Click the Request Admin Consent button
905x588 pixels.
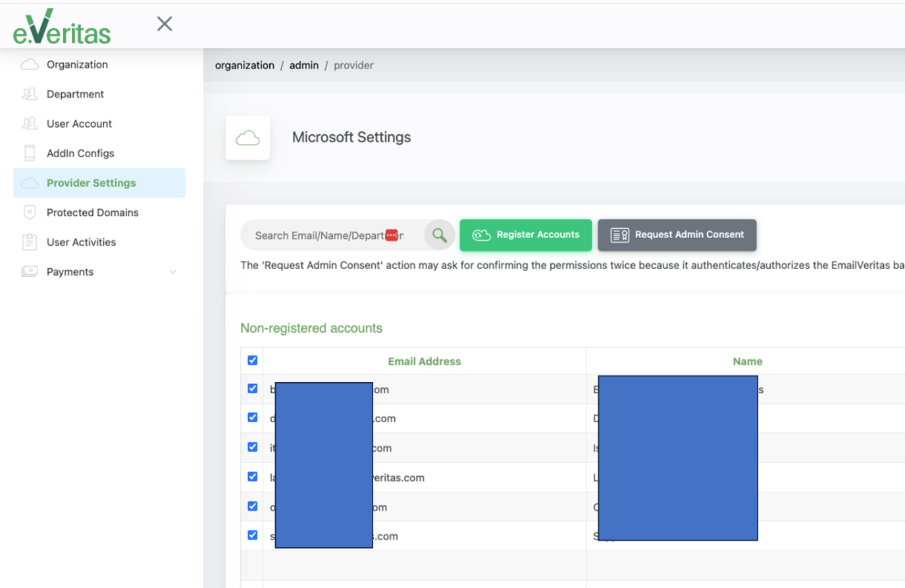pyautogui.click(x=677, y=235)
